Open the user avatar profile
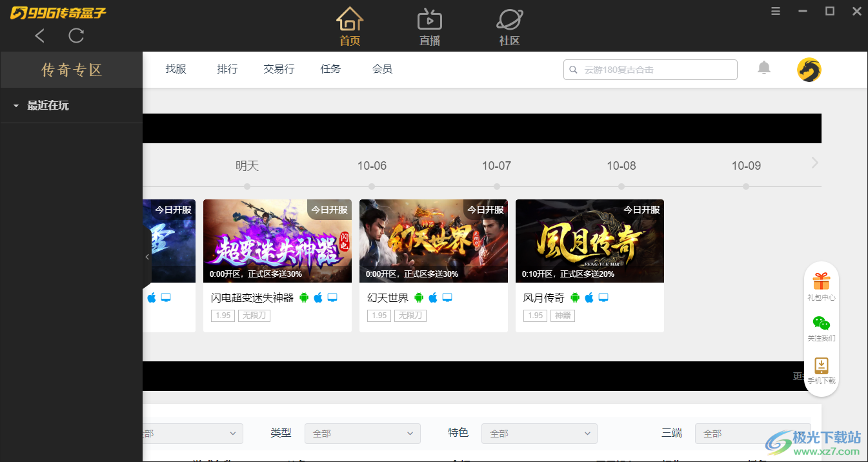The height and width of the screenshot is (462, 868). (x=809, y=70)
